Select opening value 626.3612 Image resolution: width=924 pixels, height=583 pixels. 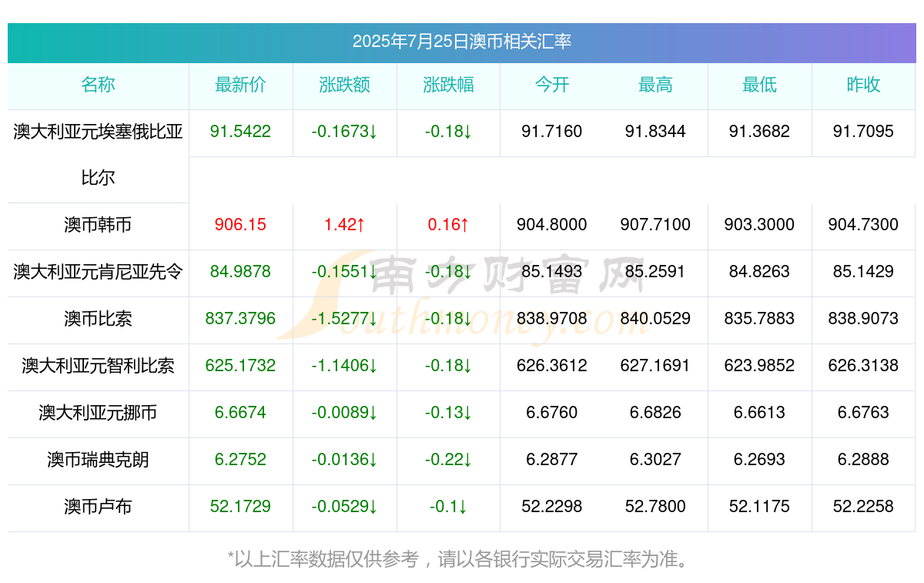pos(552,366)
